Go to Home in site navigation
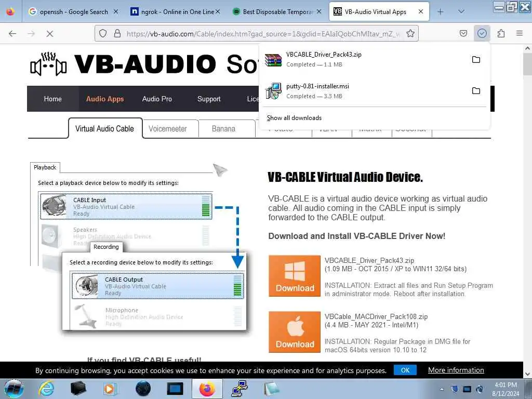The width and height of the screenshot is (532, 399). pyautogui.click(x=52, y=99)
